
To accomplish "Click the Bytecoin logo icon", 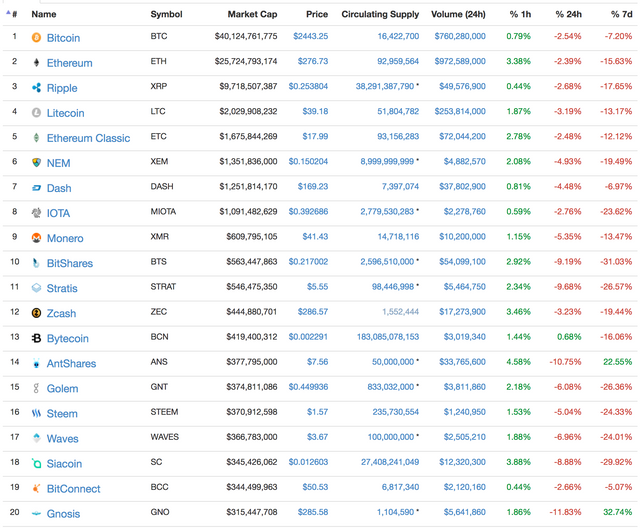I will pyautogui.click(x=36, y=338).
